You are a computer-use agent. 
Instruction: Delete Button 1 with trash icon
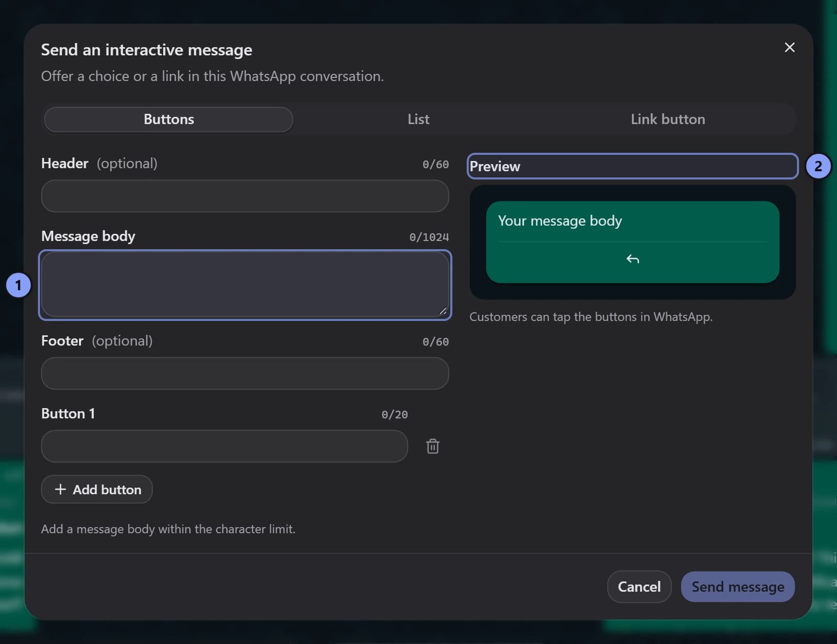[432, 446]
